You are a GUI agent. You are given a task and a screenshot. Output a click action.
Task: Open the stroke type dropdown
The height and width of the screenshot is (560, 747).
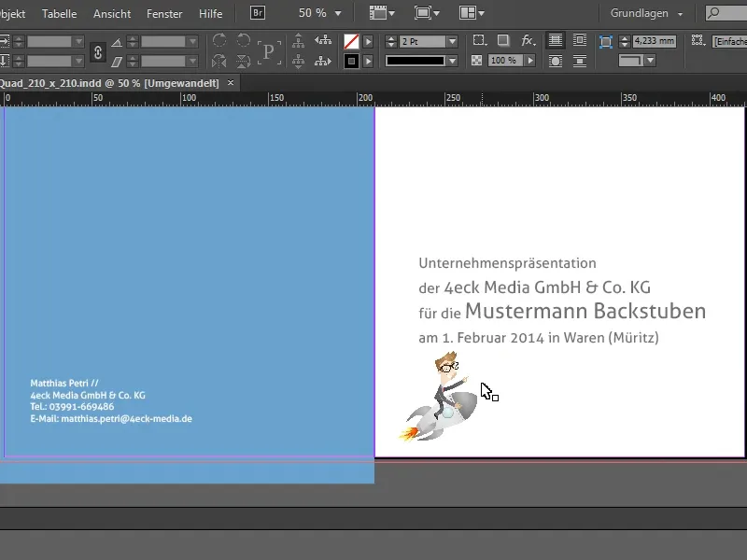(452, 61)
